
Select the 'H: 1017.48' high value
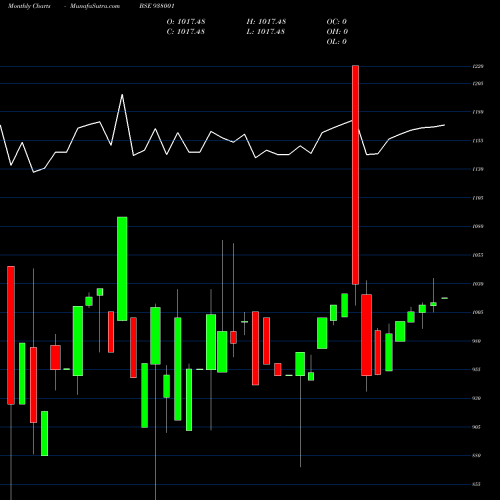pos(266,22)
